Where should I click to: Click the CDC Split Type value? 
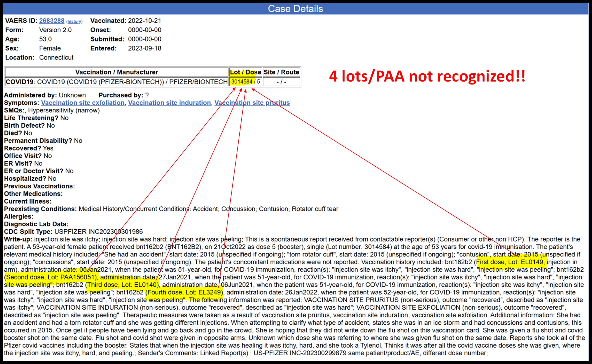coord(99,232)
